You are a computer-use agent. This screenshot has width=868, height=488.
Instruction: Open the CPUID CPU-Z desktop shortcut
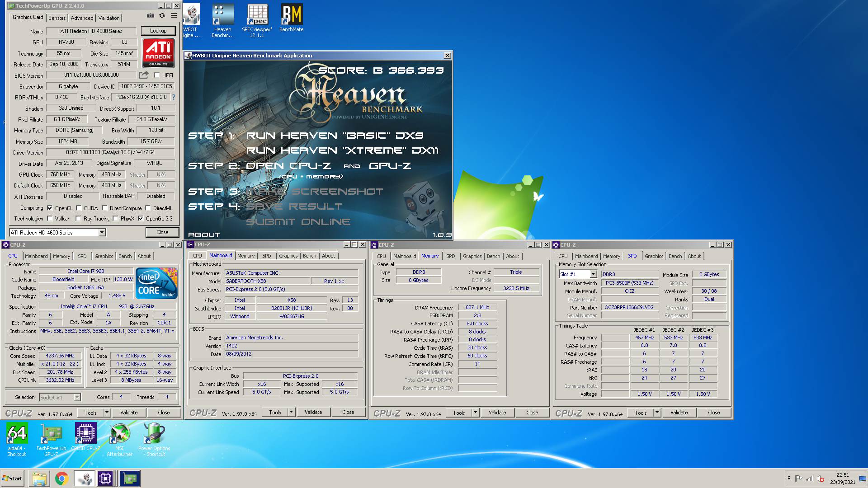pyautogui.click(x=85, y=436)
